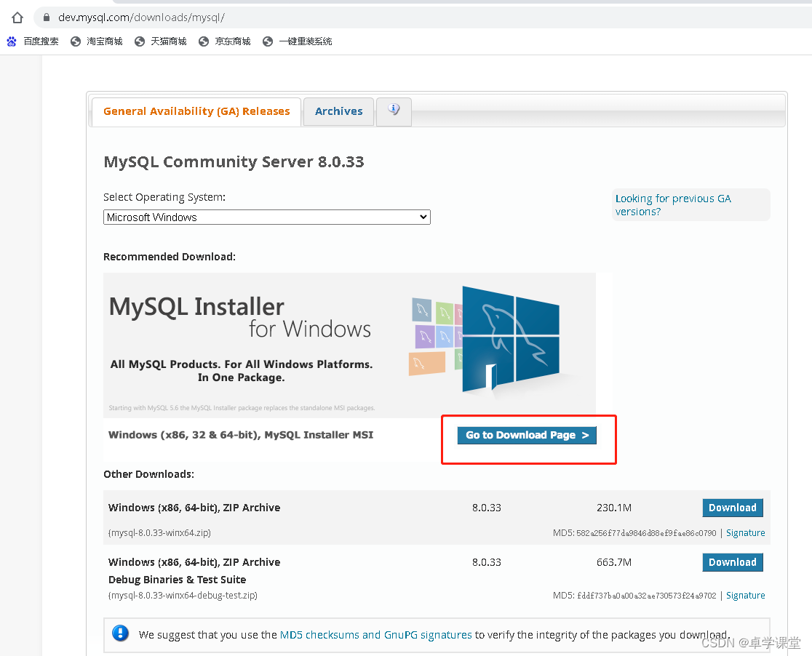Click the Debug Binaries & Test Suite text
Screen dimensions: 812x656
177,580
